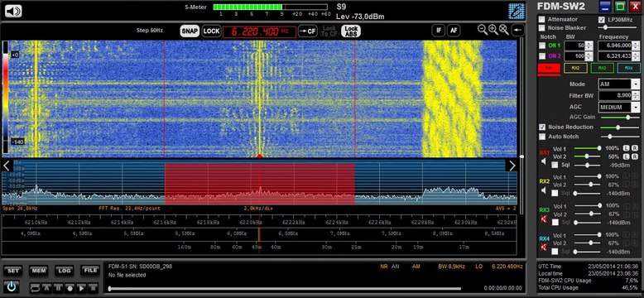Set loop marker A
Image resolution: width=644 pixels, height=298 pixels.
(x=46, y=288)
